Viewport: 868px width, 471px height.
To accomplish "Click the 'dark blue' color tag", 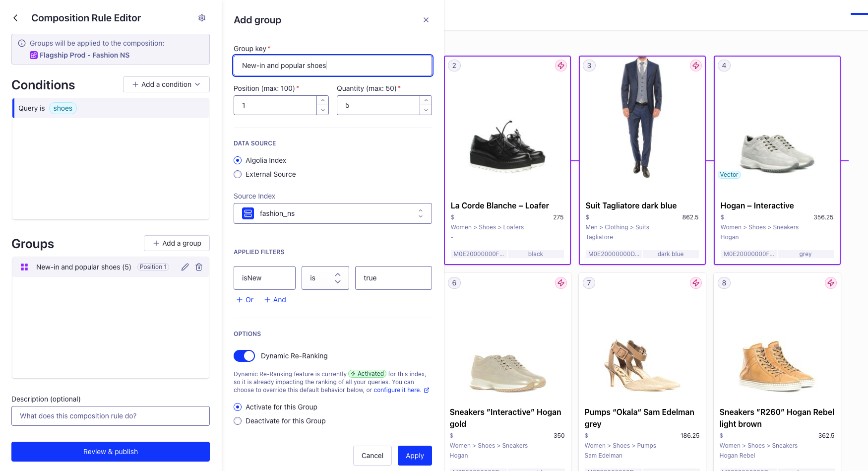I will 671,254.
